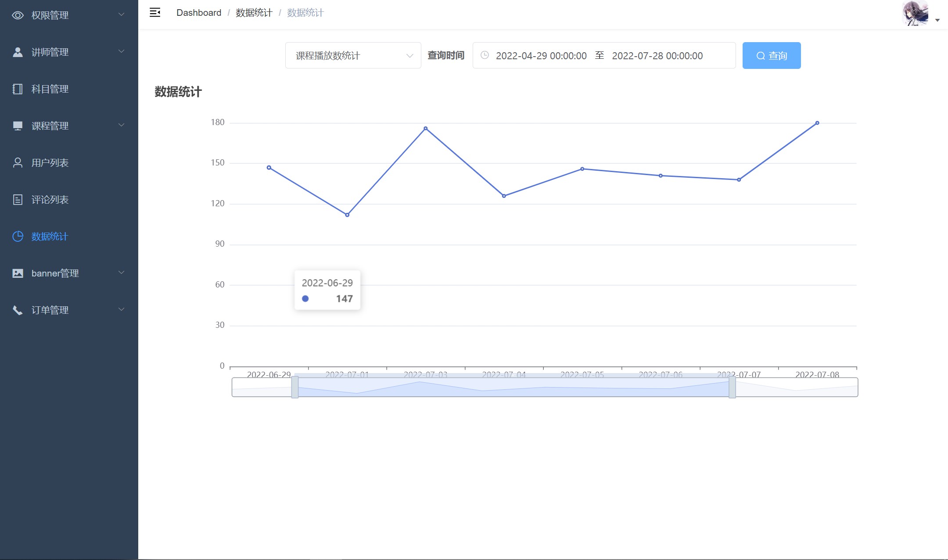The image size is (948, 560).
Task: Click the notebook icon beside 科目管理
Action: 18,89
